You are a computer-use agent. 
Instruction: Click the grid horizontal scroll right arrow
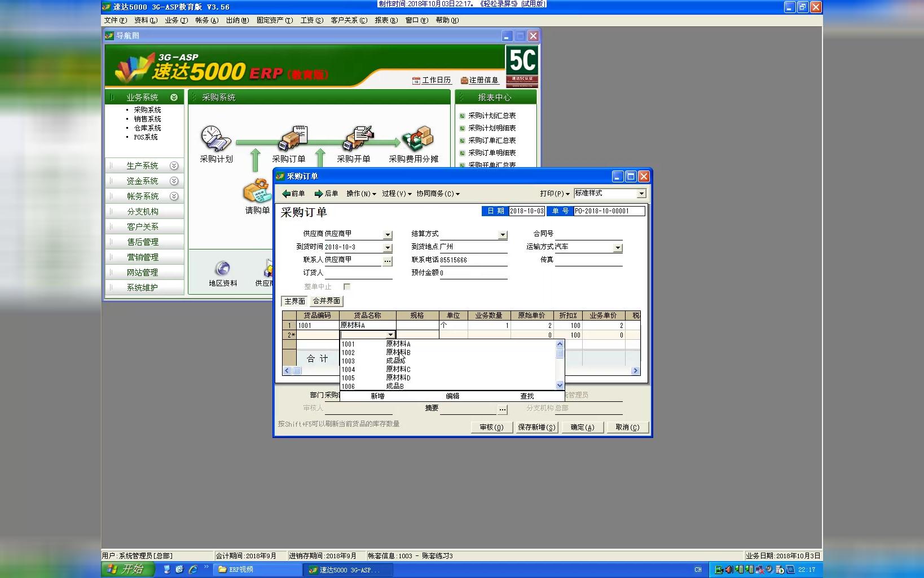click(x=636, y=371)
